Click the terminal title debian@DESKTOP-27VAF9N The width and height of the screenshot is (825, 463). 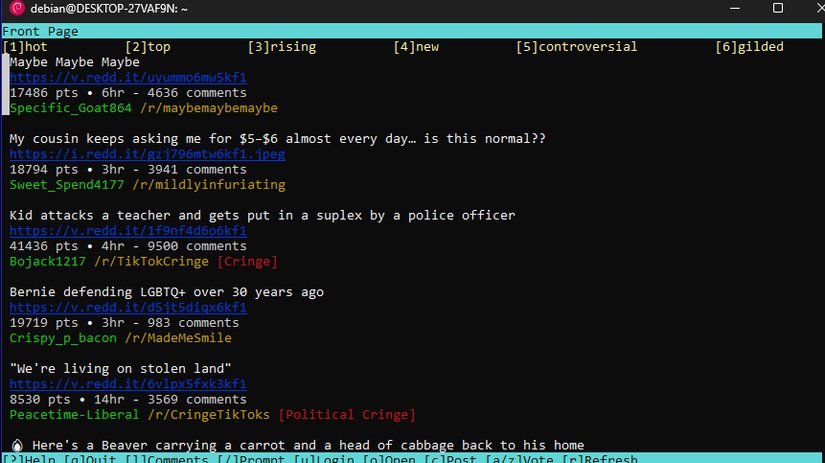click(x=109, y=9)
